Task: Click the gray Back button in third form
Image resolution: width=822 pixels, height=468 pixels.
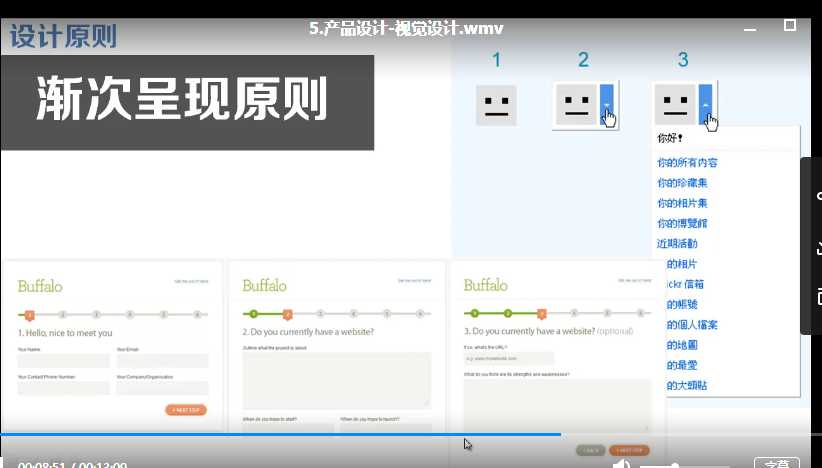Action: pyautogui.click(x=590, y=450)
